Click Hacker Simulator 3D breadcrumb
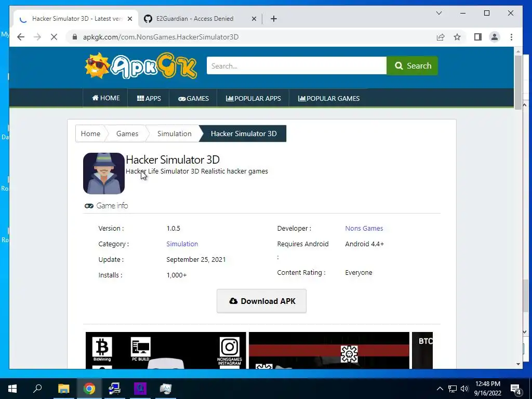Viewport: 532px width, 399px height. pos(244,134)
